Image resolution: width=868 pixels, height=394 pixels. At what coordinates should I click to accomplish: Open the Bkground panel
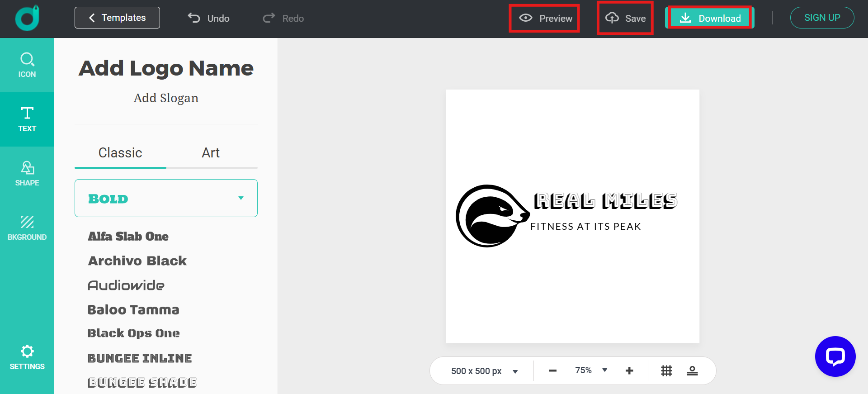point(27,228)
